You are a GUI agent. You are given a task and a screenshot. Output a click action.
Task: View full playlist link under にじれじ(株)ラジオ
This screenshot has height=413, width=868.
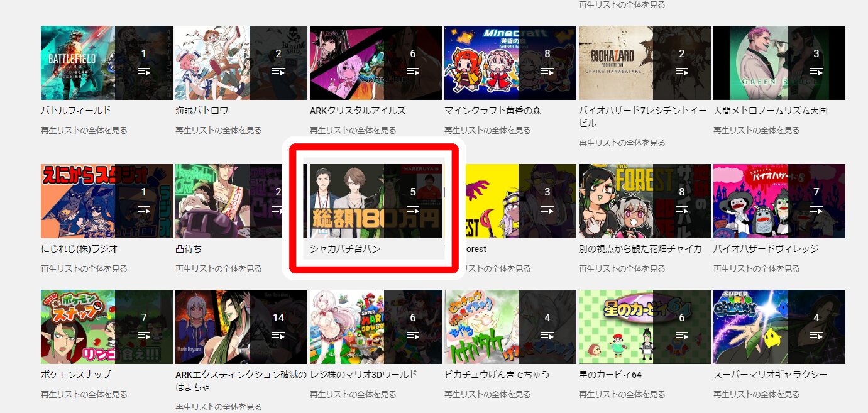tap(84, 268)
